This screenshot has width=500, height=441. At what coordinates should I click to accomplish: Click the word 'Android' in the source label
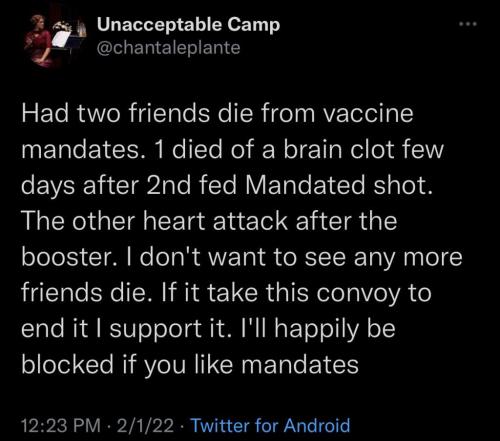coord(317,426)
